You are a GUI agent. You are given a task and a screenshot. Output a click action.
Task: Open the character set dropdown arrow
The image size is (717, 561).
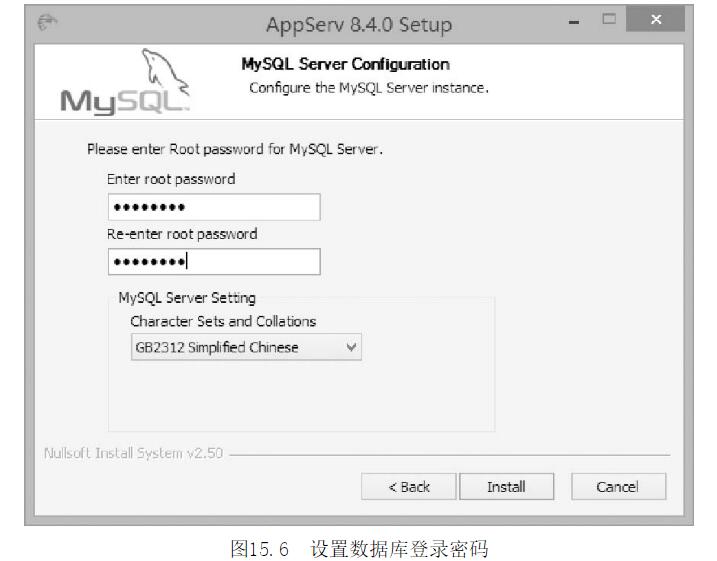click(x=351, y=347)
